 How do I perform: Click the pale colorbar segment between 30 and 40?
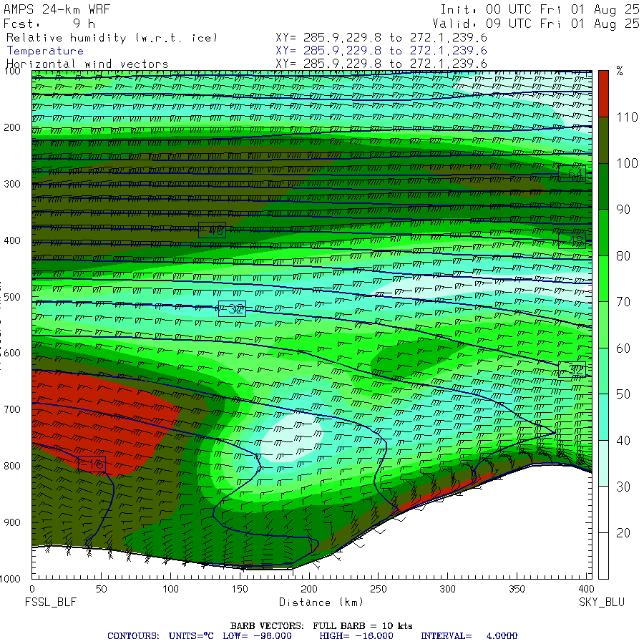pyautogui.click(x=603, y=464)
